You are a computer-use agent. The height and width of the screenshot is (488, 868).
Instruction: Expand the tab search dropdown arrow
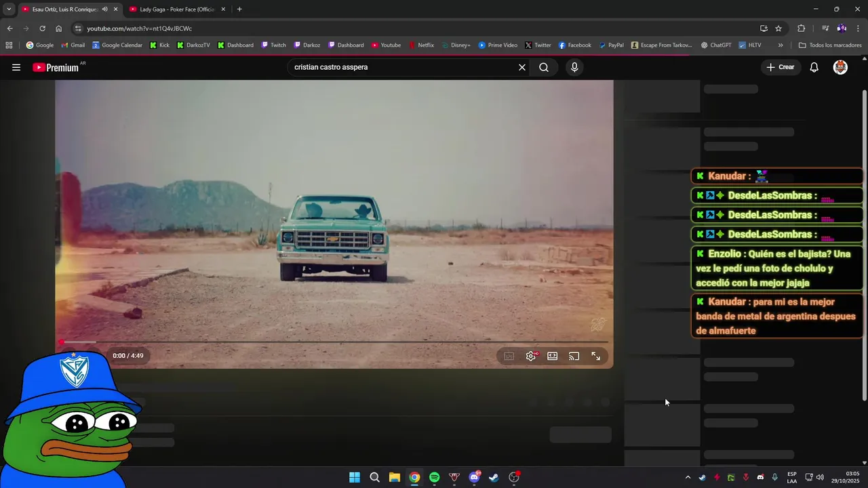[x=9, y=9]
